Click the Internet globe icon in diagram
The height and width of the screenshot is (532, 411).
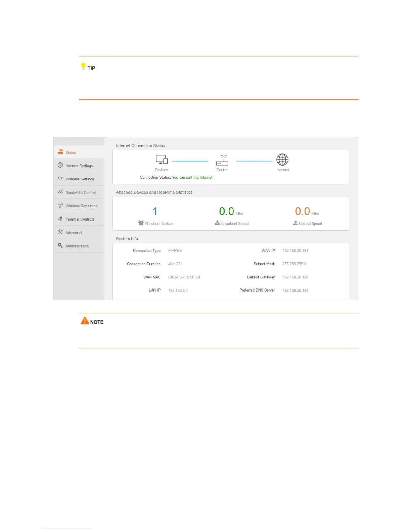click(x=282, y=160)
